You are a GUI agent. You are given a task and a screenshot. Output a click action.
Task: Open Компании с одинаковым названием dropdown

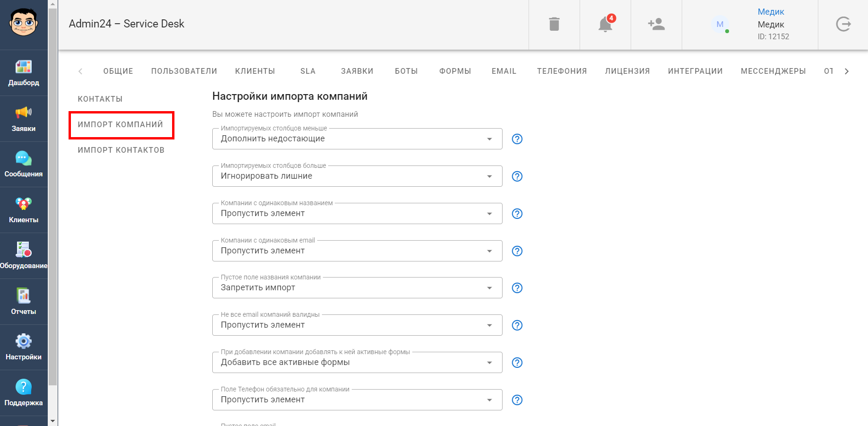coord(357,214)
